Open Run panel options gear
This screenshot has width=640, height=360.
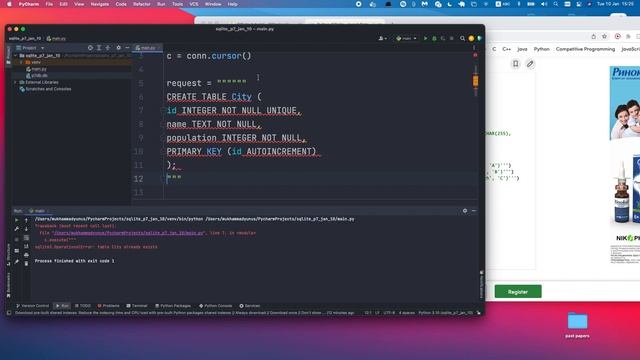[465, 211]
